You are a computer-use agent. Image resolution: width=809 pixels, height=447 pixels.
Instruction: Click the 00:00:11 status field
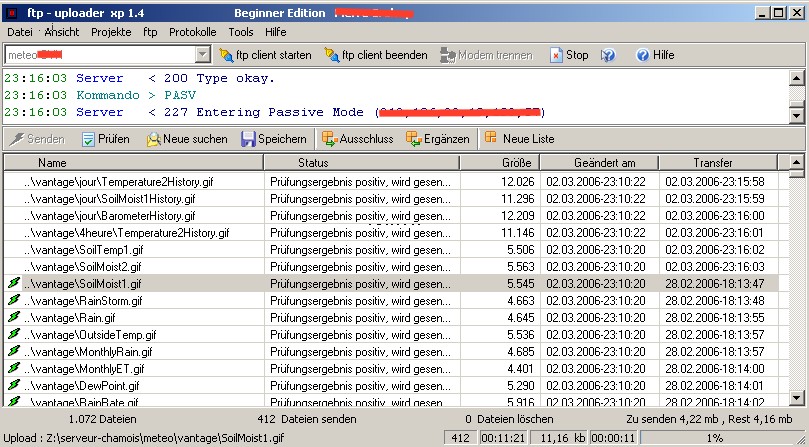tap(613, 438)
